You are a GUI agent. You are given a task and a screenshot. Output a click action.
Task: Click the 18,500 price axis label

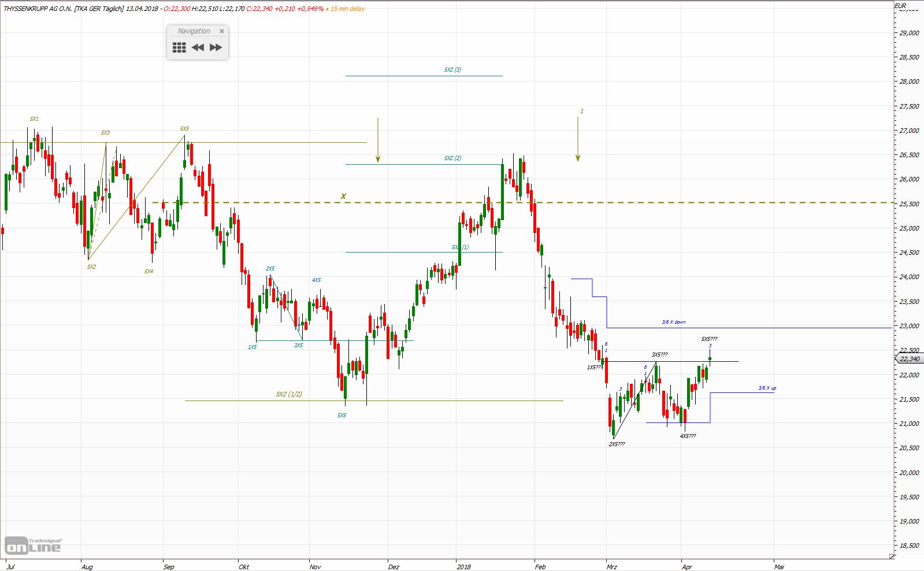(910, 546)
